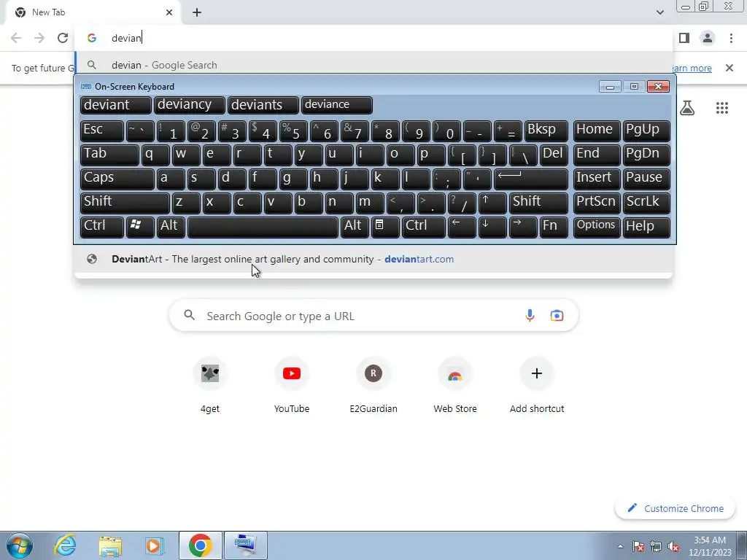The height and width of the screenshot is (560, 747).
Task: Open a new tab with the plus icon
Action: coord(197,12)
